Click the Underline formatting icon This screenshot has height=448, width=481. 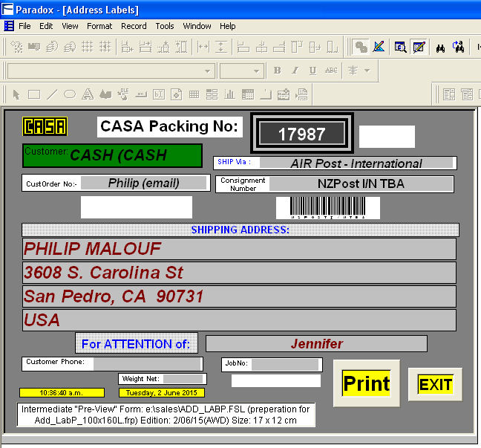[313, 71]
